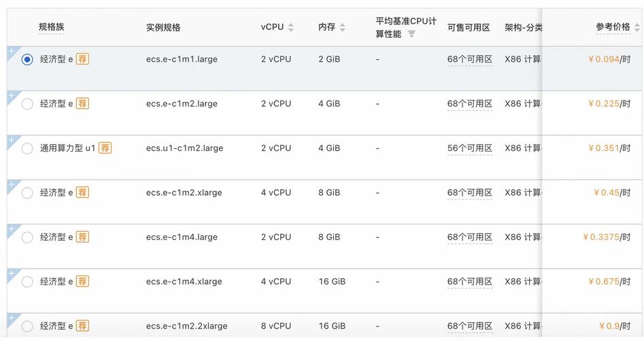Image resolution: width=644 pixels, height=340 pixels.
Task: Click the 规格族 column header
Action: click(52, 27)
